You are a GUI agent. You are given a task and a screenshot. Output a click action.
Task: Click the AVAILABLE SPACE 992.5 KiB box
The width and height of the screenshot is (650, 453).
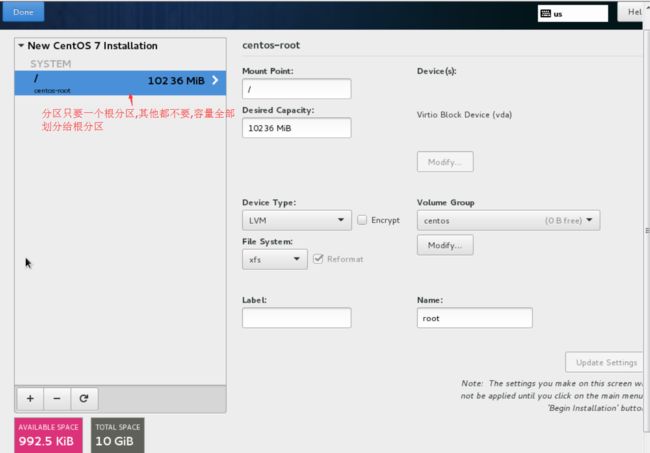[49, 435]
